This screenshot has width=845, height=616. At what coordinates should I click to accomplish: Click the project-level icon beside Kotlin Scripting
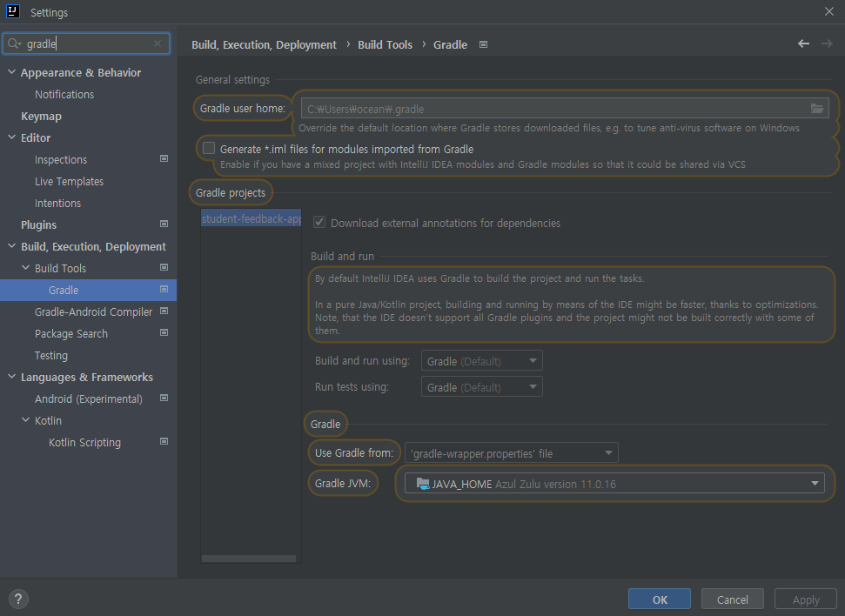164,441
